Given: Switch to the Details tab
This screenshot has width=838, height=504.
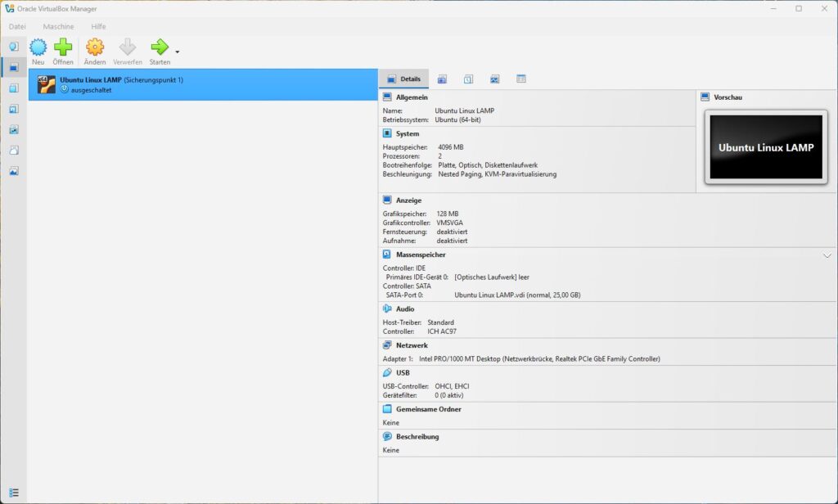Looking at the screenshot, I should [x=403, y=79].
